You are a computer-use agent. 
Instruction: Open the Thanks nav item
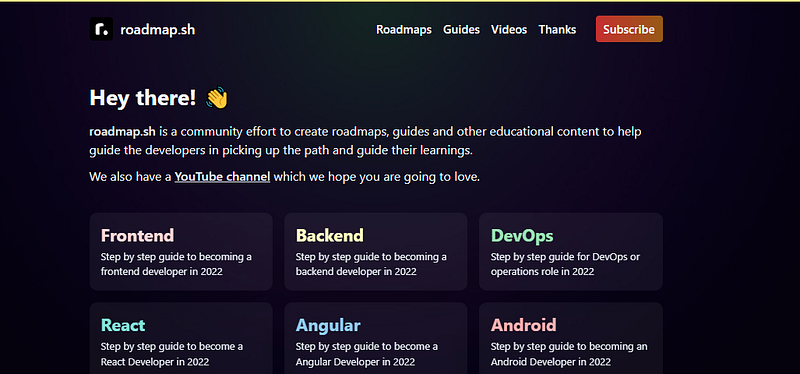pos(557,30)
